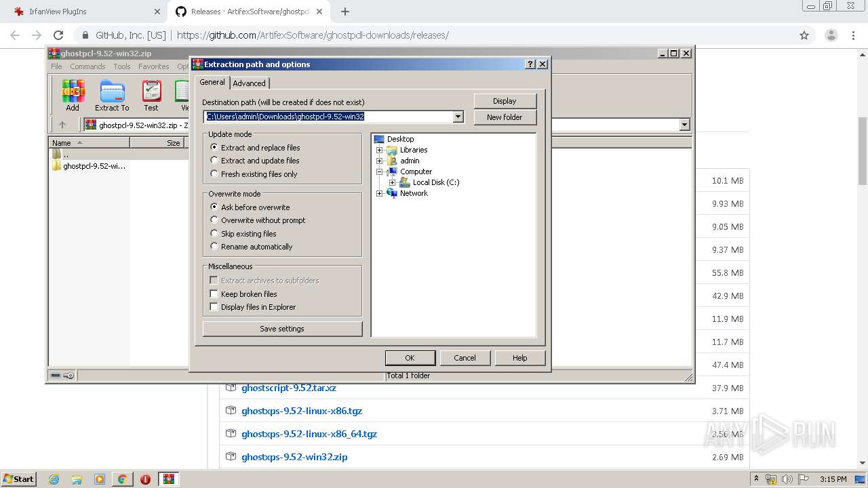Click the WinRAR taskbar button
868x488 pixels.
(x=169, y=479)
